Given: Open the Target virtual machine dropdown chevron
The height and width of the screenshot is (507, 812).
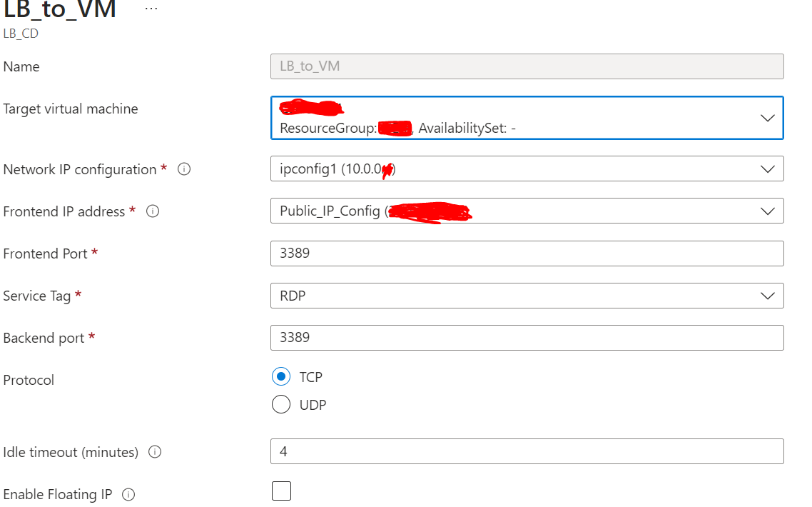Looking at the screenshot, I should 768,117.
